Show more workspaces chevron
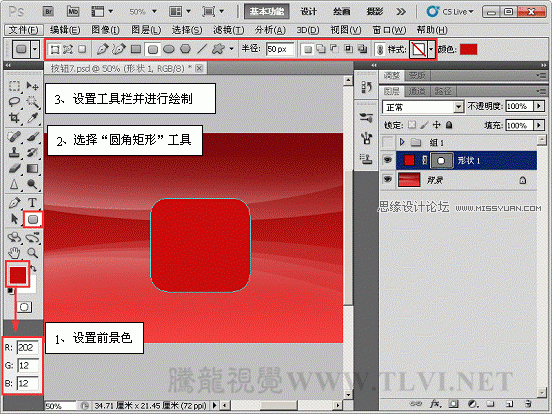The width and height of the screenshot is (552, 414). coord(401,12)
